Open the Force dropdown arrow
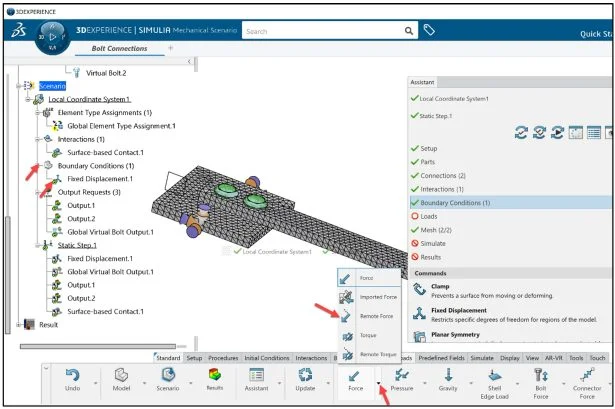The image size is (615, 409). [x=378, y=383]
